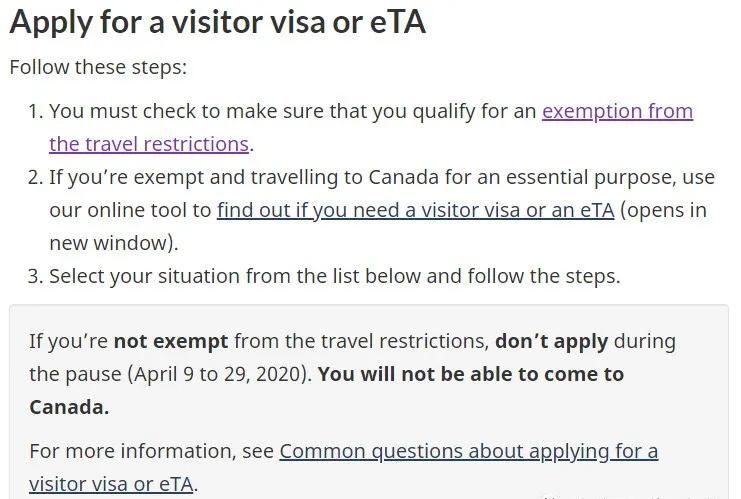Click the bold word 'Canada.' in notice
Screen dimensions: 741x499
69,407
